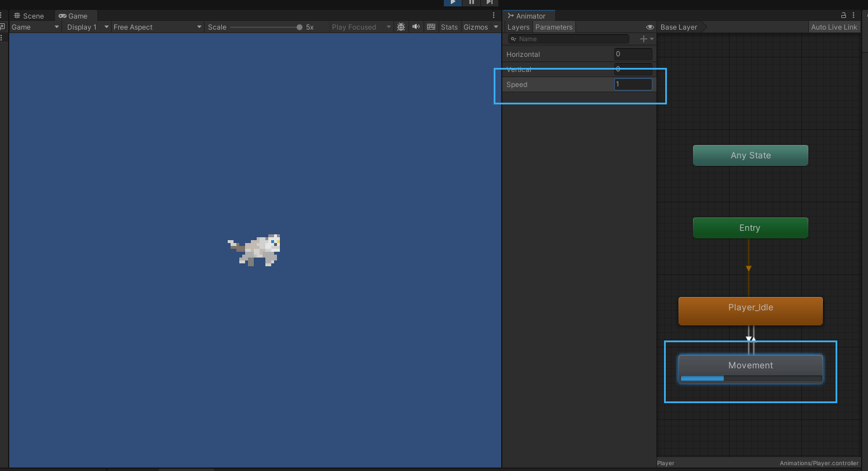This screenshot has height=471, width=868.
Task: Mute game audio with the speaker icon
Action: tap(416, 27)
